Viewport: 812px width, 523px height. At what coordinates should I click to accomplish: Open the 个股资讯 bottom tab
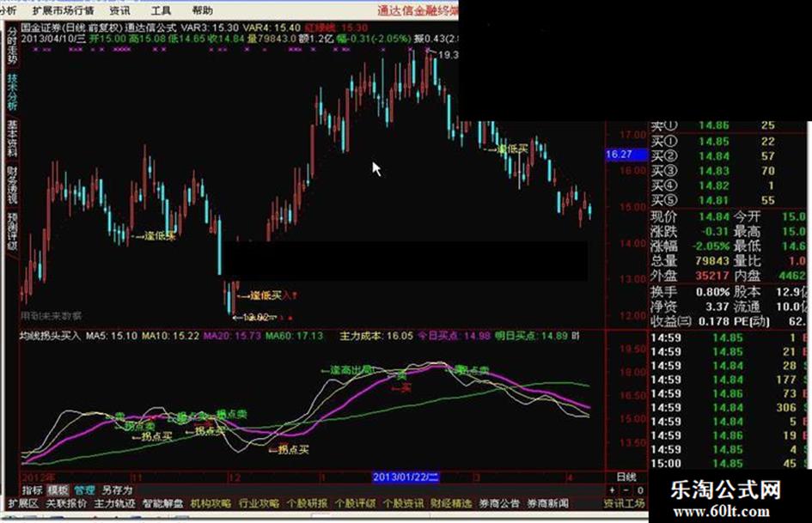(x=403, y=502)
